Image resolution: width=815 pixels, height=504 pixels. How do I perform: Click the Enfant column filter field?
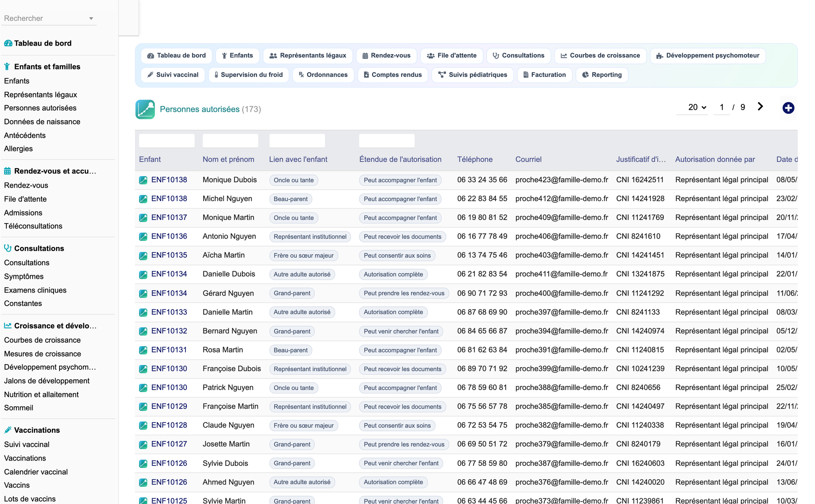coord(167,141)
